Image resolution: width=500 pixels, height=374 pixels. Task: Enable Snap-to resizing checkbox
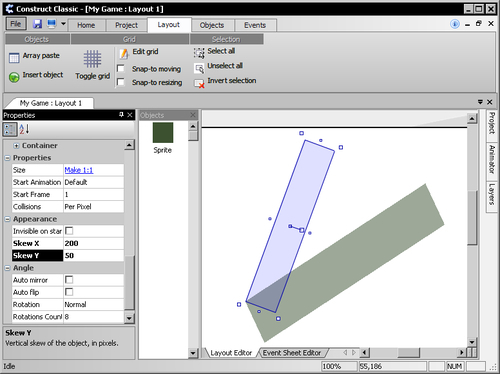point(121,82)
